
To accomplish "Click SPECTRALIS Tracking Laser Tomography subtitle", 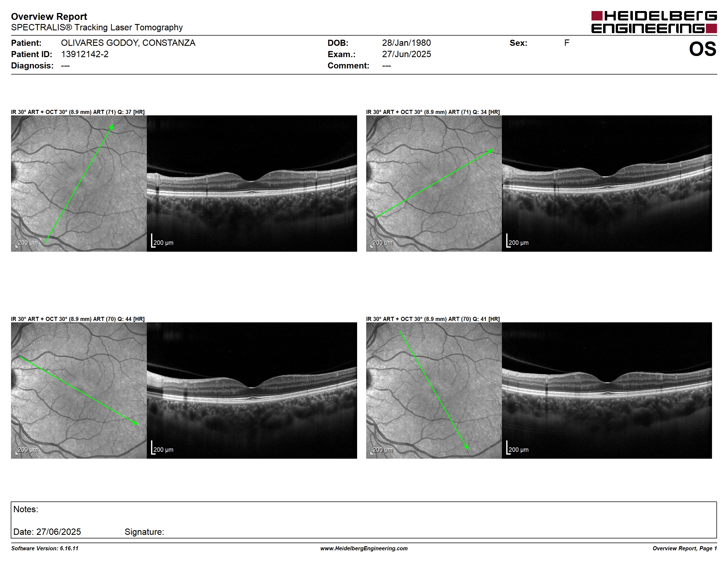I will point(97,27).
